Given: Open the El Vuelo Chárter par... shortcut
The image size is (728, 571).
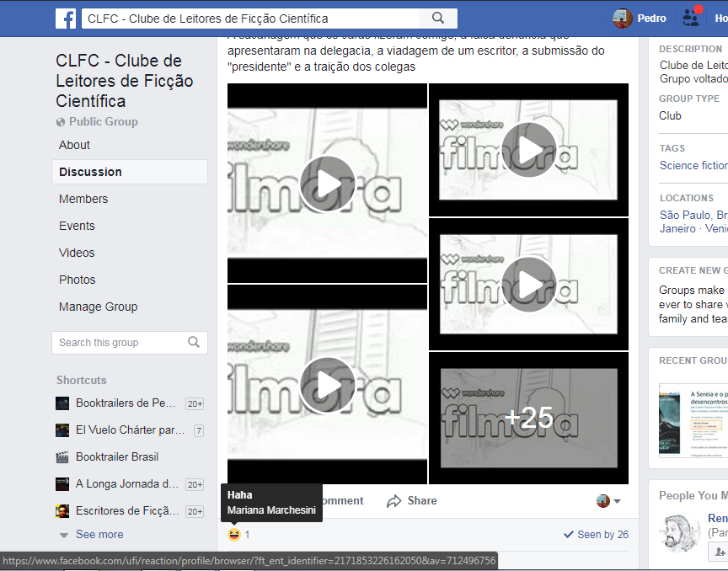Looking at the screenshot, I should tap(131, 430).
